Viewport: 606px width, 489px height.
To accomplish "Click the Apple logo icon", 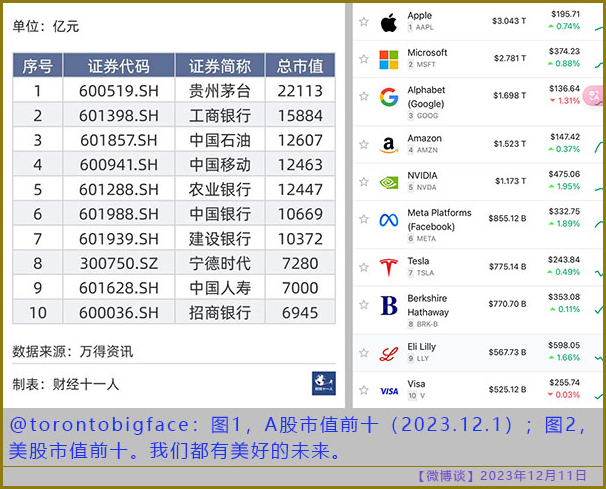I will (388, 22).
